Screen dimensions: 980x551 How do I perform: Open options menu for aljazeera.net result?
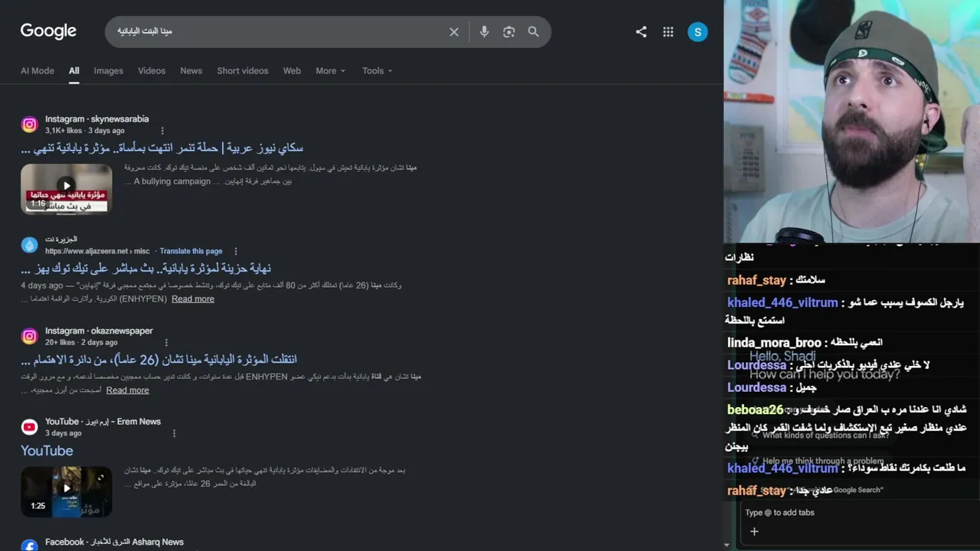[x=236, y=251]
